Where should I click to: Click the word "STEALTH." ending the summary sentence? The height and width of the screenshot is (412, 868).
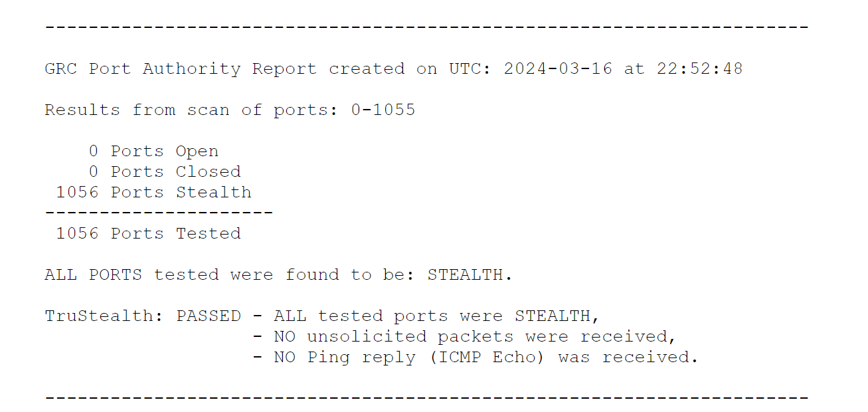pyautogui.click(x=470, y=275)
